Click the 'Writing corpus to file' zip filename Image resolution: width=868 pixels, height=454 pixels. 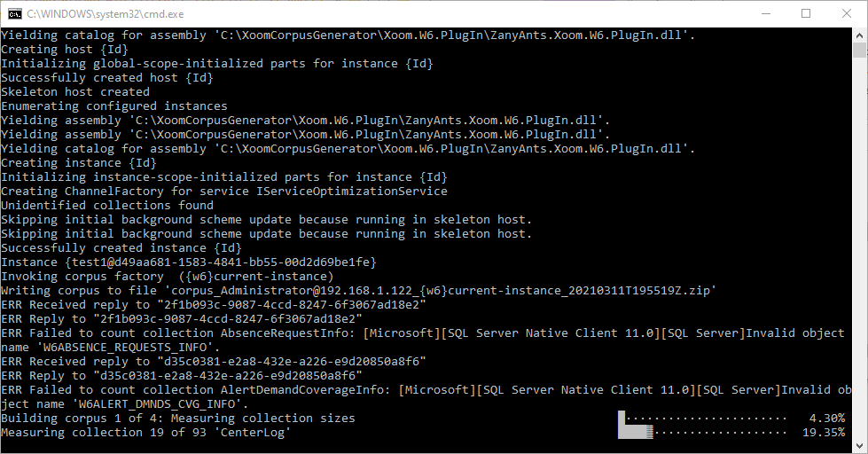click(440, 291)
